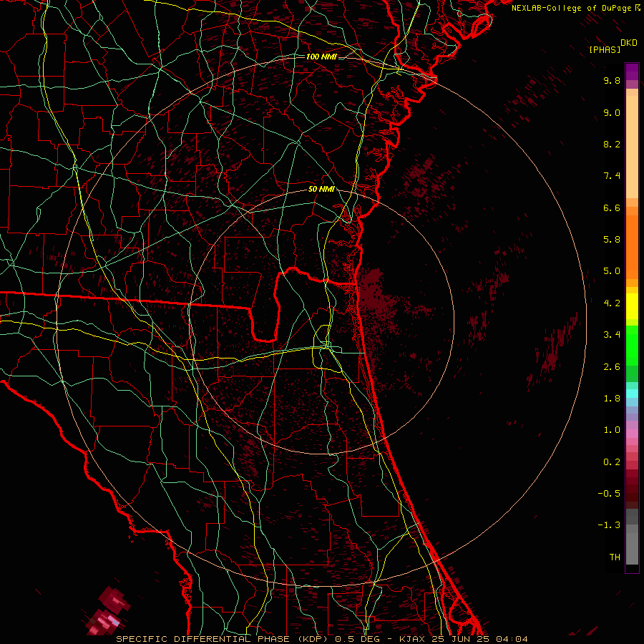Click the pink color bar segment beside 1.0
The height and width of the screenshot is (644, 644).
(x=632, y=434)
